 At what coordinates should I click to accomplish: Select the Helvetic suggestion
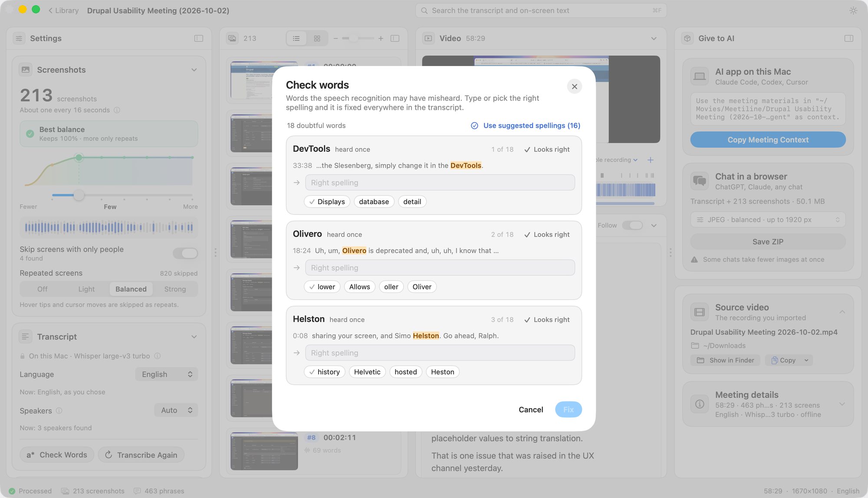(x=367, y=372)
